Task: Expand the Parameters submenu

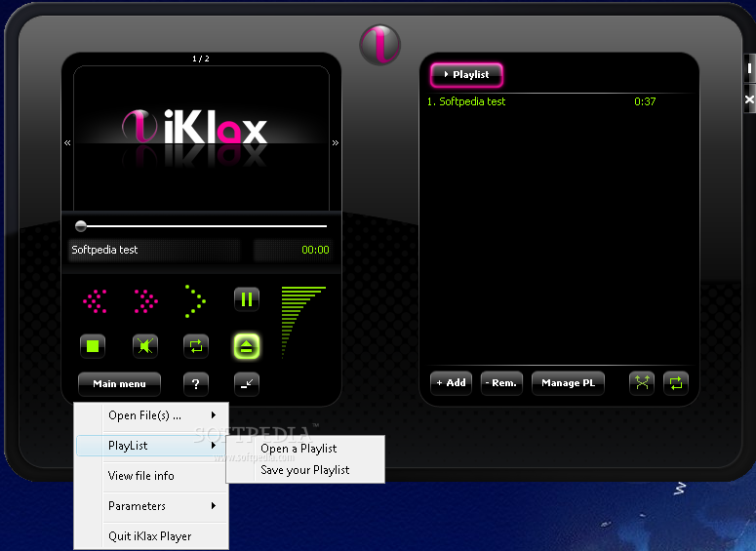Action: pyautogui.click(x=152, y=506)
